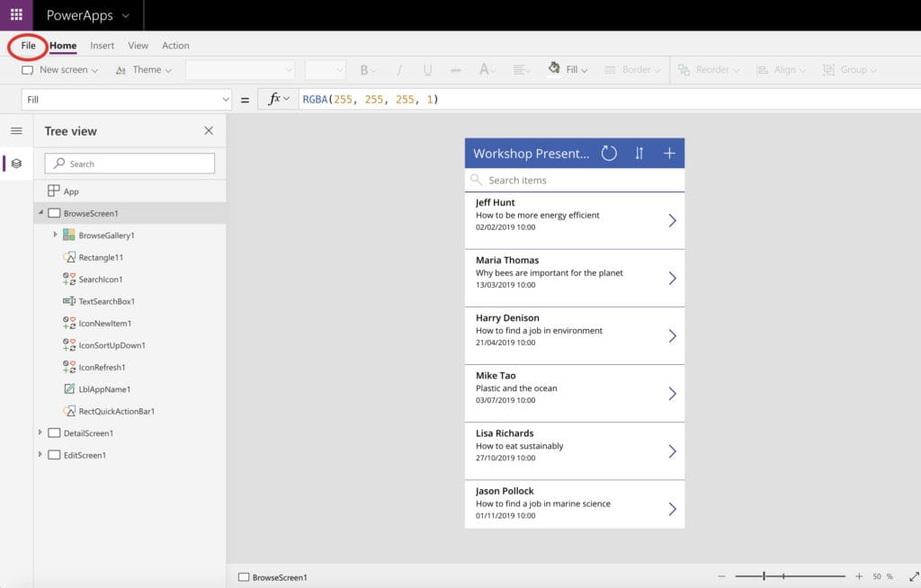Select the Refresh icon on the app title bar
Screen dimensions: 921x588
[x=608, y=153]
